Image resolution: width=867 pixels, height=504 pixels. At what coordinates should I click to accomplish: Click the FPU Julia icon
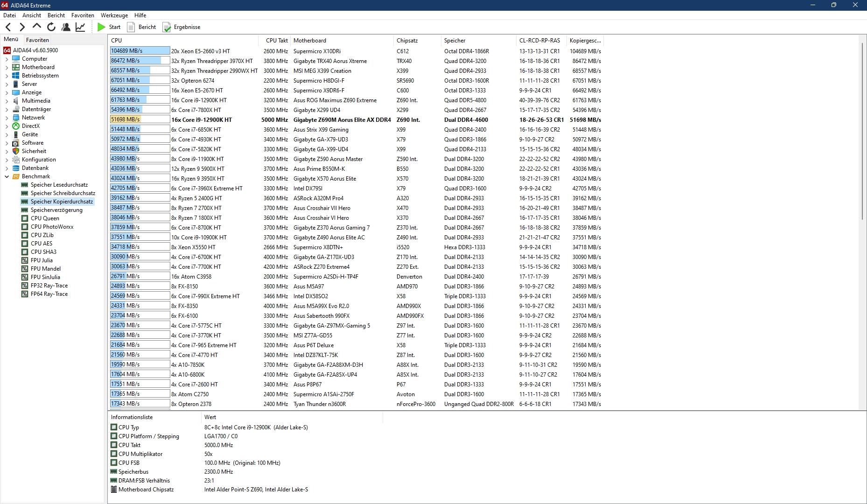25,260
